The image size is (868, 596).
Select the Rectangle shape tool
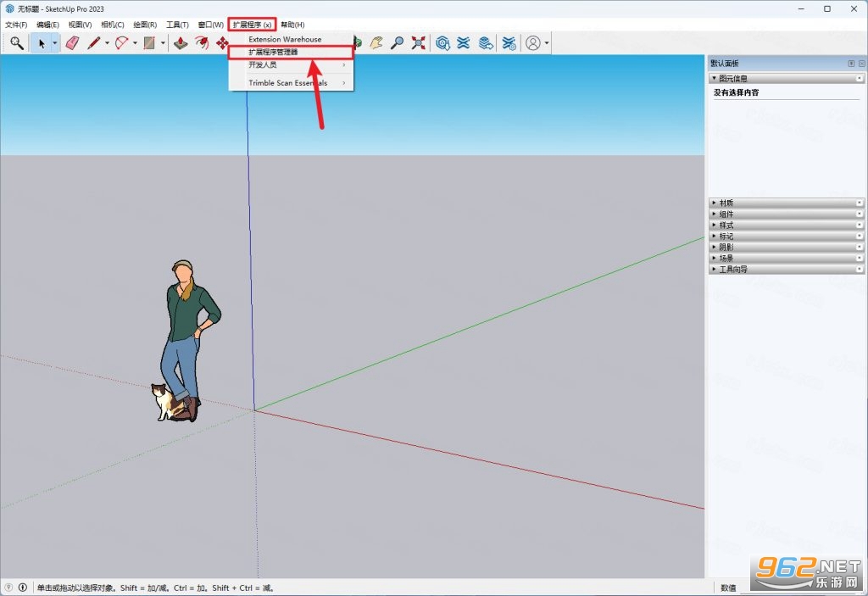[x=149, y=42]
